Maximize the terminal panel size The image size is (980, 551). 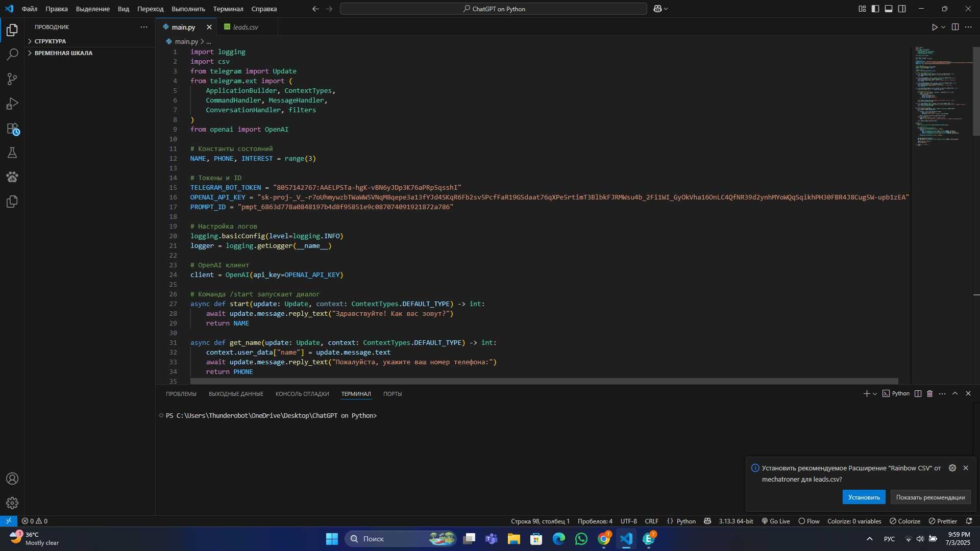[955, 393]
